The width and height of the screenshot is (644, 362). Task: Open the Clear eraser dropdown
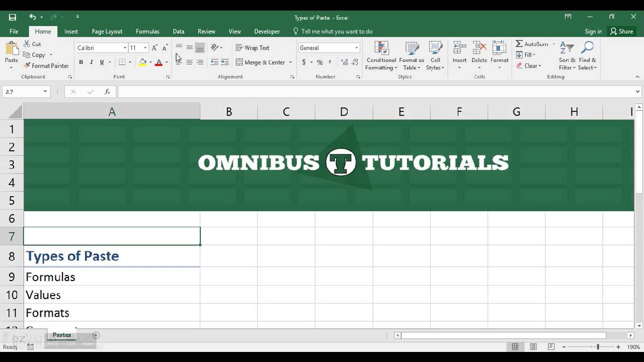coord(529,66)
